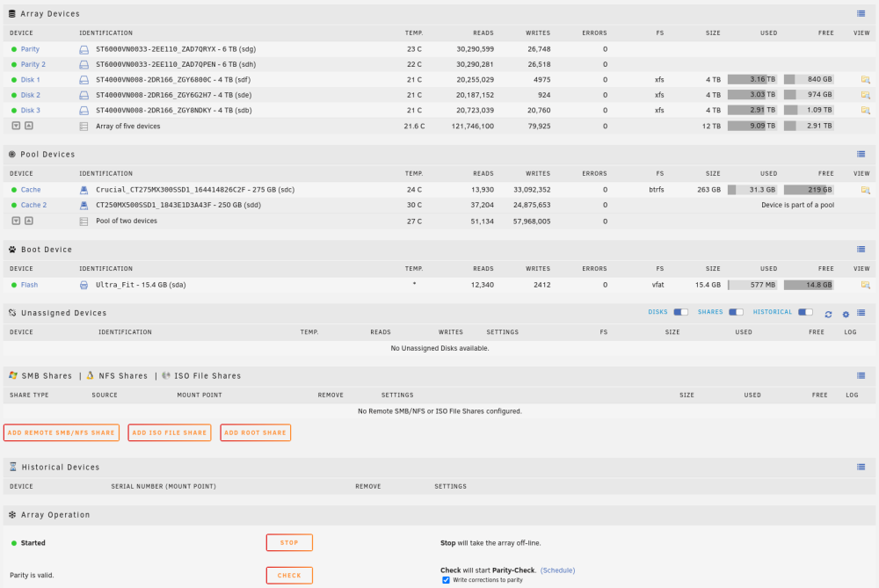Toggle the Historical Devices panel list icon
The width and height of the screenshot is (879, 588).
coord(861,467)
